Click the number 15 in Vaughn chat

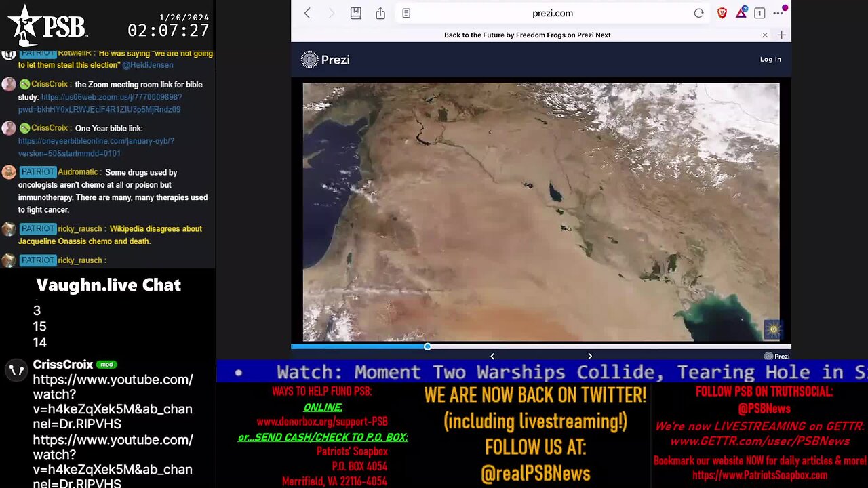(x=39, y=326)
